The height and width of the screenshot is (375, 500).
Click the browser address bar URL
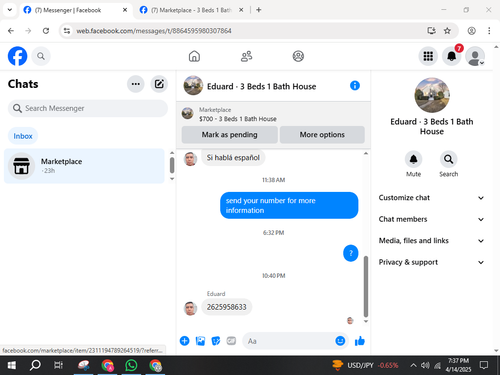click(x=154, y=31)
